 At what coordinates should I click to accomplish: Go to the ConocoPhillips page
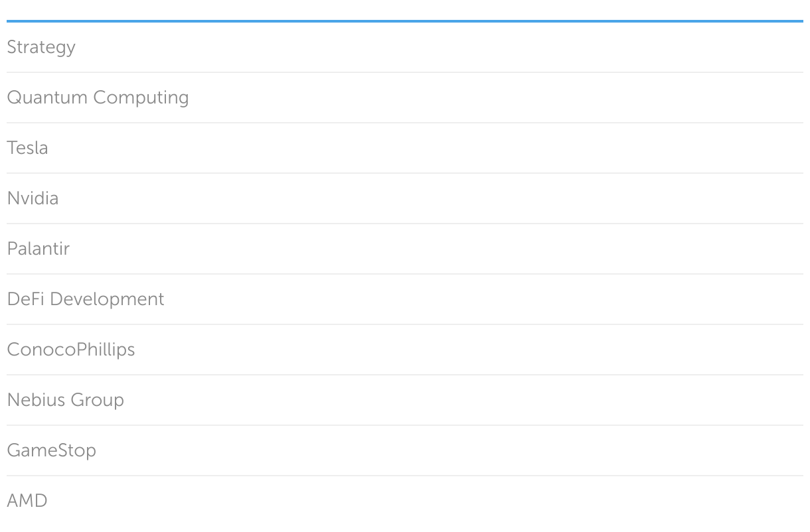coord(70,350)
